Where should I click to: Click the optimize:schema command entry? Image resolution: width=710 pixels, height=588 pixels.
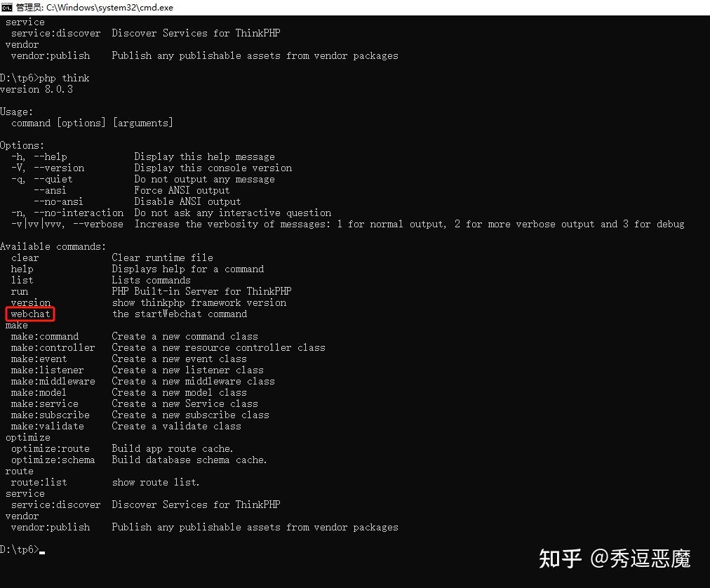click(53, 460)
